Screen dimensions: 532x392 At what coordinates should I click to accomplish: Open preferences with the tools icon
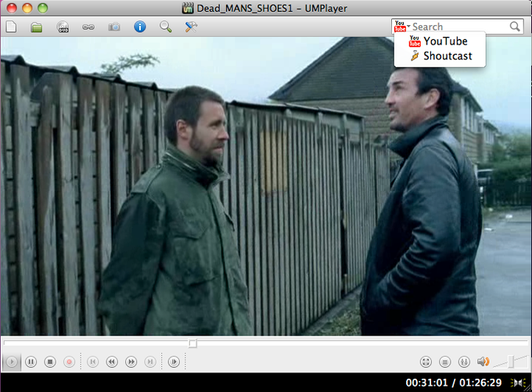(192, 27)
